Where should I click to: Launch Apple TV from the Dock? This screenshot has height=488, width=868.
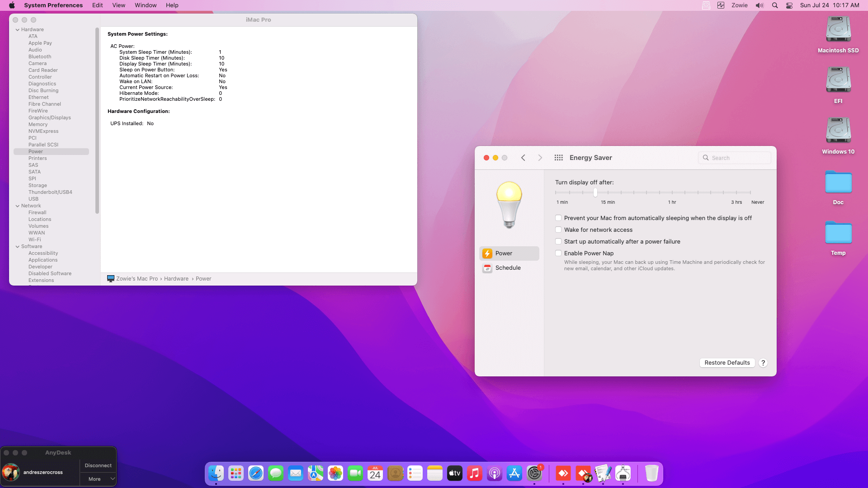[x=455, y=473]
